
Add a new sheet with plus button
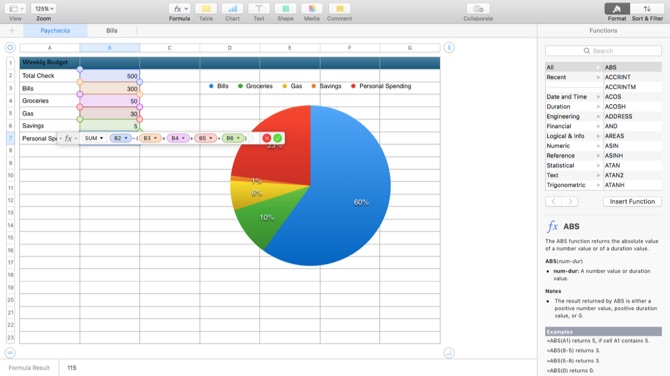(12, 30)
